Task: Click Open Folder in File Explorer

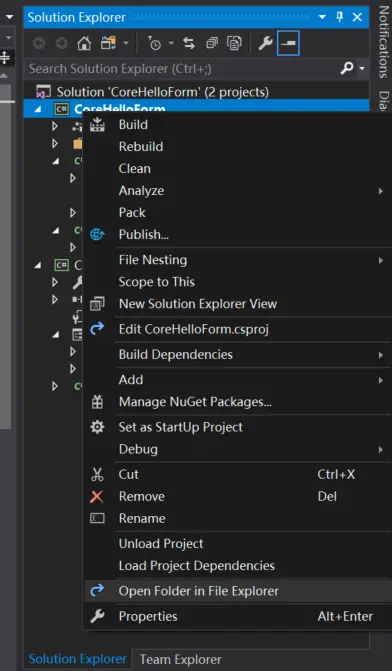Action: pyautogui.click(x=238, y=591)
